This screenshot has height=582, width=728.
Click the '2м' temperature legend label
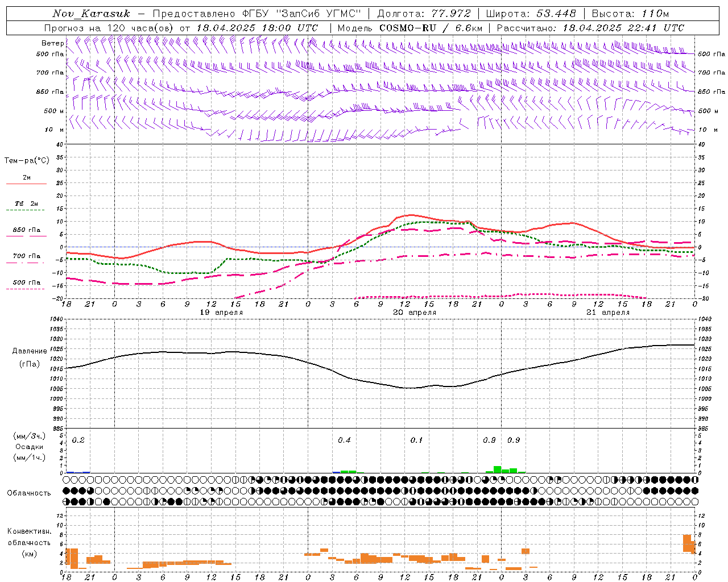[x=27, y=177]
